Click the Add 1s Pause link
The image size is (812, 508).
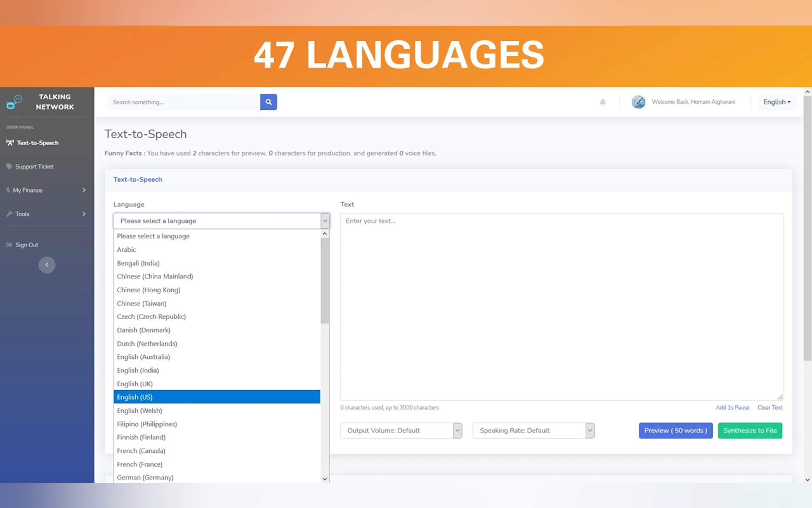(732, 407)
